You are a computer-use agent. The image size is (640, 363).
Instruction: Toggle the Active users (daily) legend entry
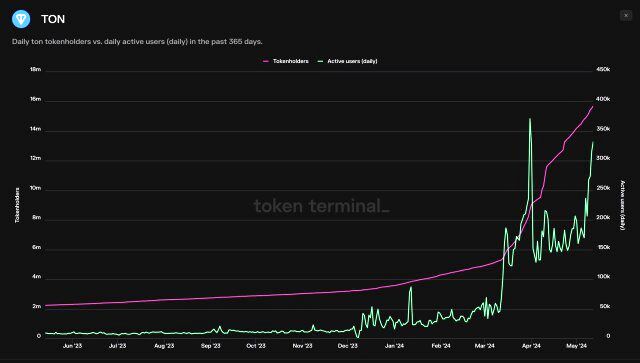tap(348, 61)
